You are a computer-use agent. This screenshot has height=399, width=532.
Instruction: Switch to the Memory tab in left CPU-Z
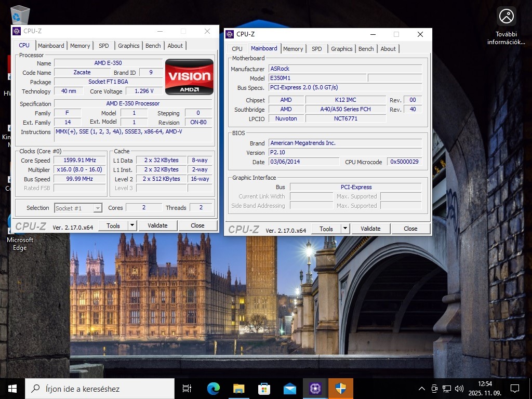coord(80,46)
